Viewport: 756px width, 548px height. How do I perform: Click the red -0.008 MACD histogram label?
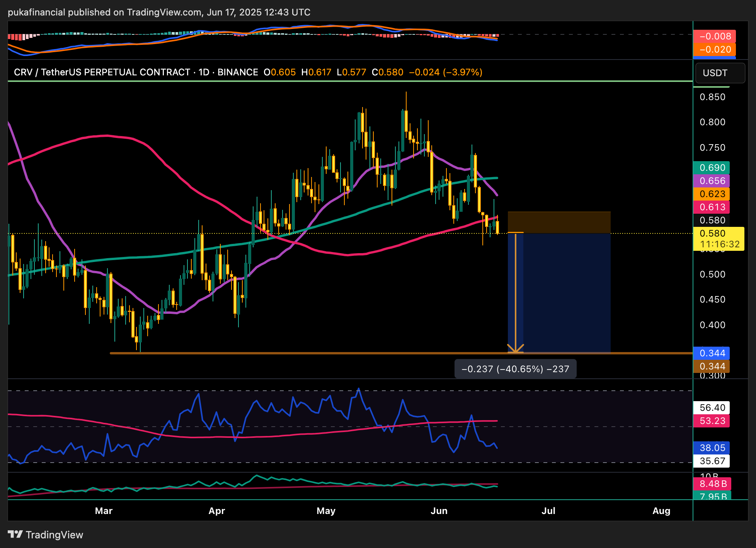pos(714,36)
